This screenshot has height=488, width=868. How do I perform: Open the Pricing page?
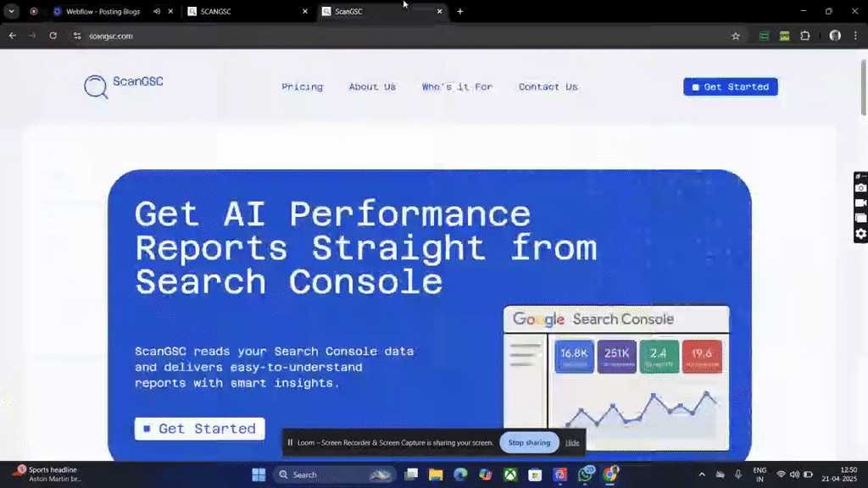tap(303, 87)
